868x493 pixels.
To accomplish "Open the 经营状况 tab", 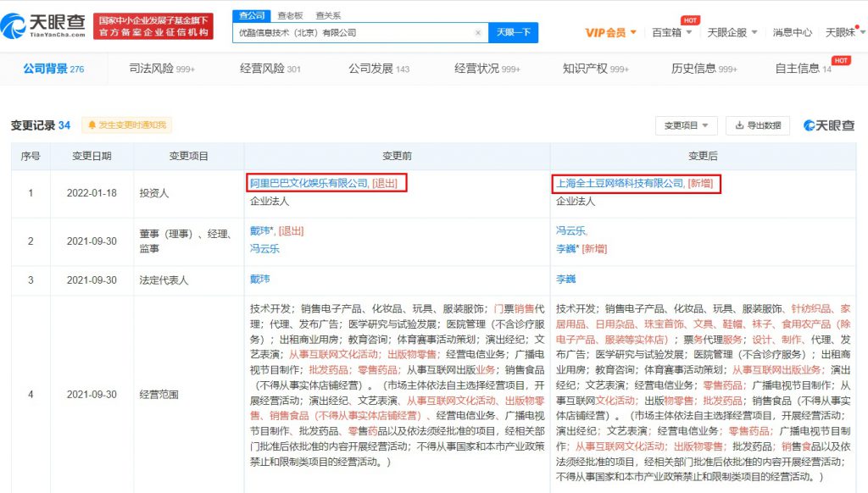I will point(487,69).
